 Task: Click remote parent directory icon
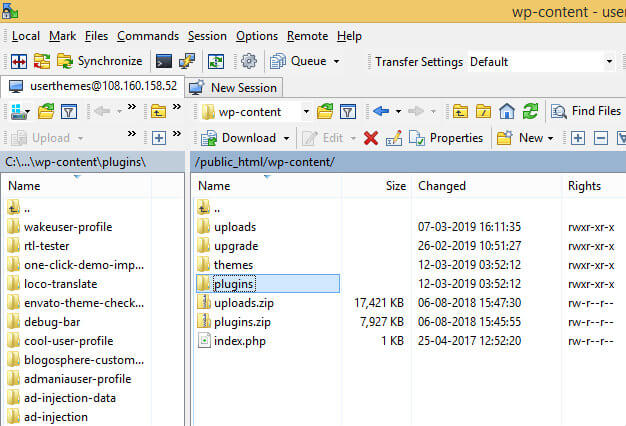click(x=460, y=111)
